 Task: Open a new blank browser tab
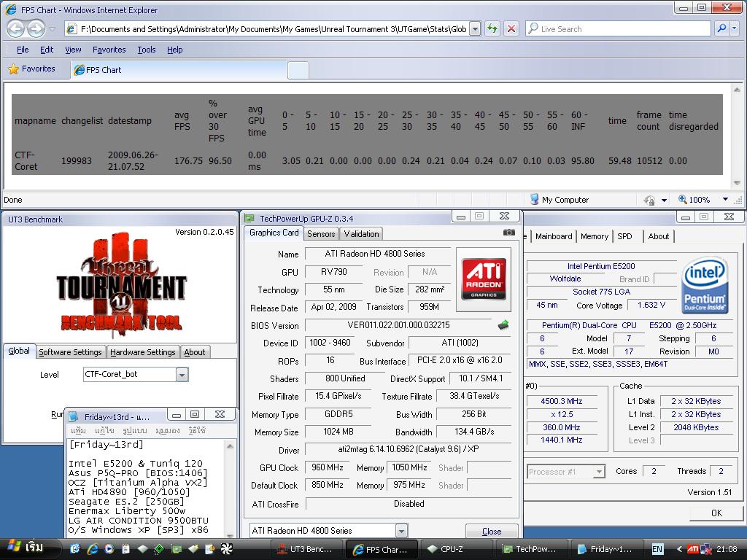(298, 71)
